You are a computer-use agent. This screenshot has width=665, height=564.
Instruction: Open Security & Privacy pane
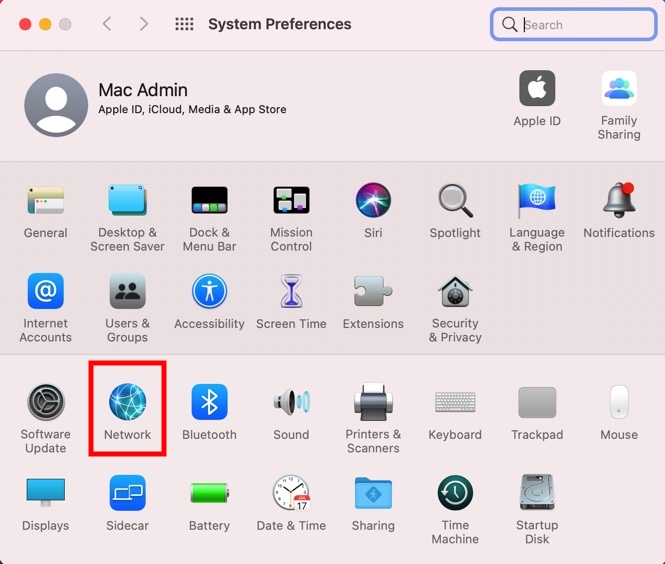[455, 293]
